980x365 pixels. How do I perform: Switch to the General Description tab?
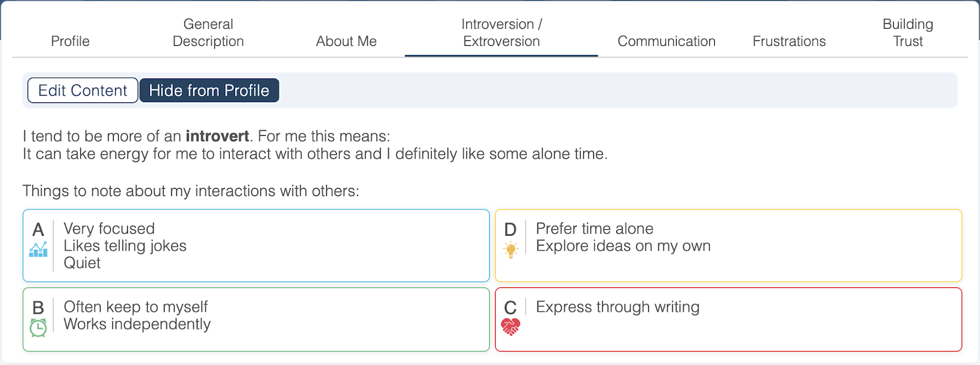(x=208, y=33)
